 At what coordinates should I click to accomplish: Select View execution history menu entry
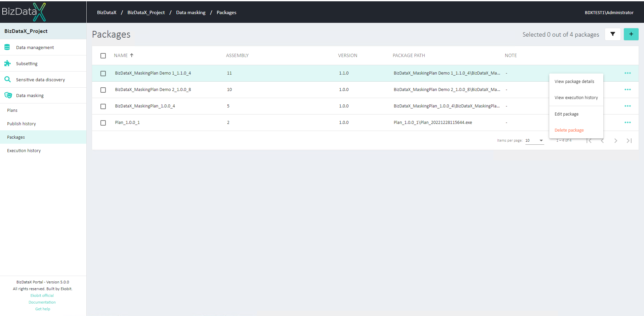[576, 98]
